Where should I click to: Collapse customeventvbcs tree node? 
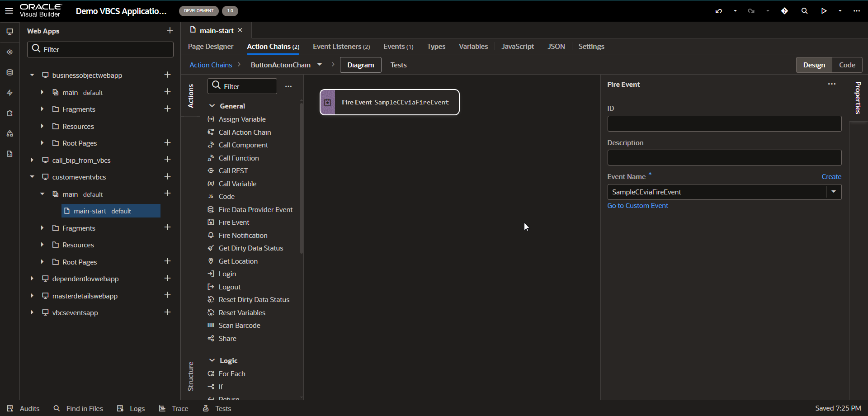click(x=32, y=177)
